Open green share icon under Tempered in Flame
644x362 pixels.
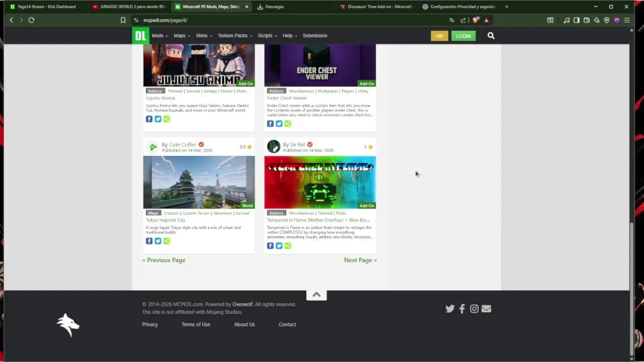point(288,246)
